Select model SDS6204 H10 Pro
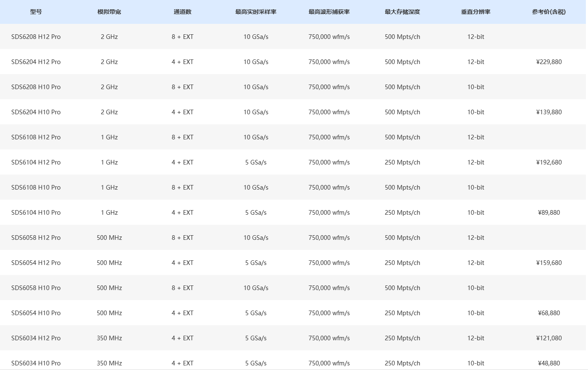Viewport: 588px width, 370px height. click(36, 112)
